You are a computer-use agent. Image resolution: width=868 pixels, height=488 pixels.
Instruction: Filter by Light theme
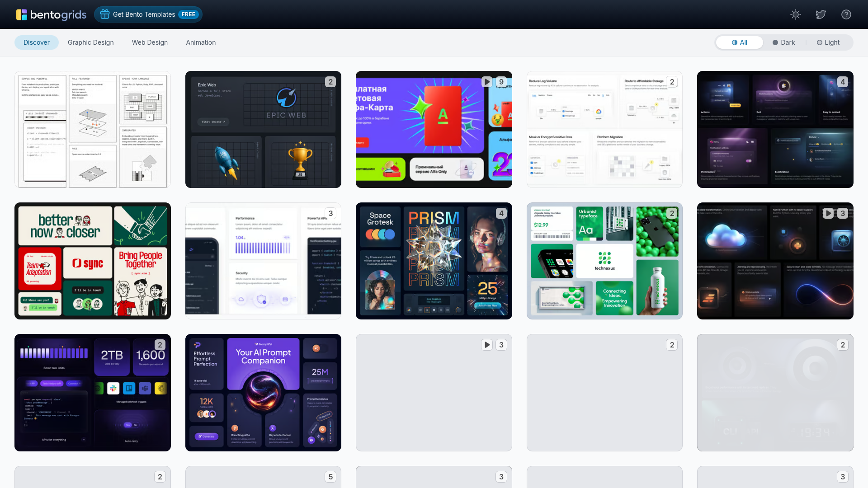(x=828, y=42)
